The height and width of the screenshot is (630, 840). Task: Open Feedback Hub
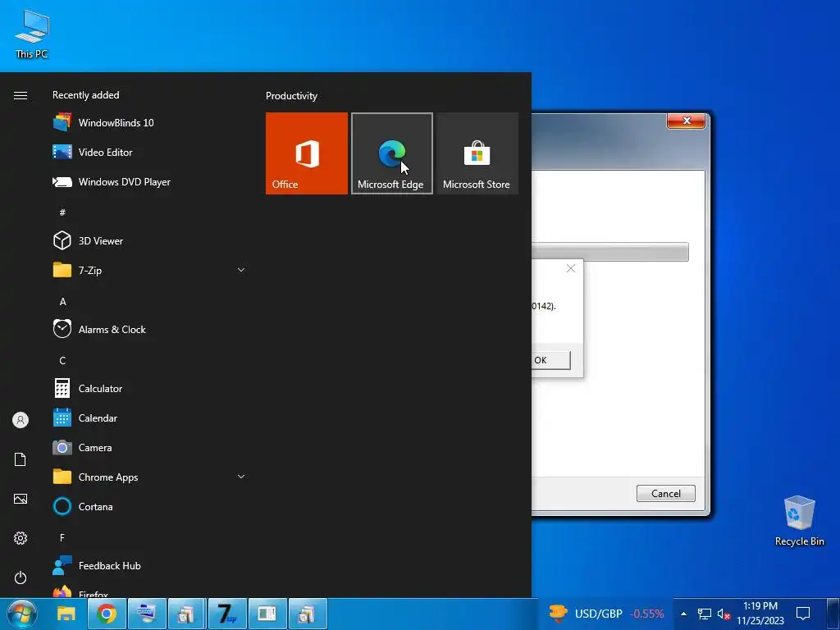149,565
